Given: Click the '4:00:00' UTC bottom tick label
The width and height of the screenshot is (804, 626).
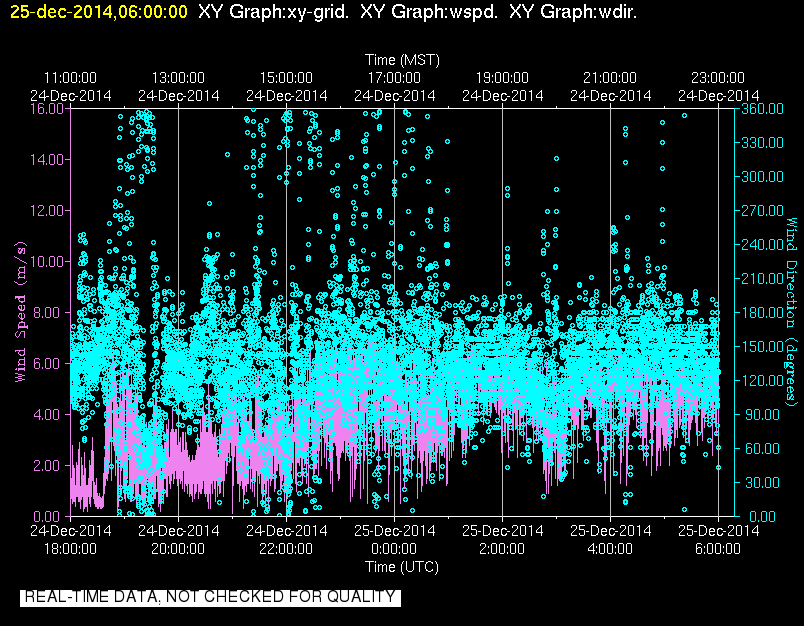Looking at the screenshot, I should point(610,549).
